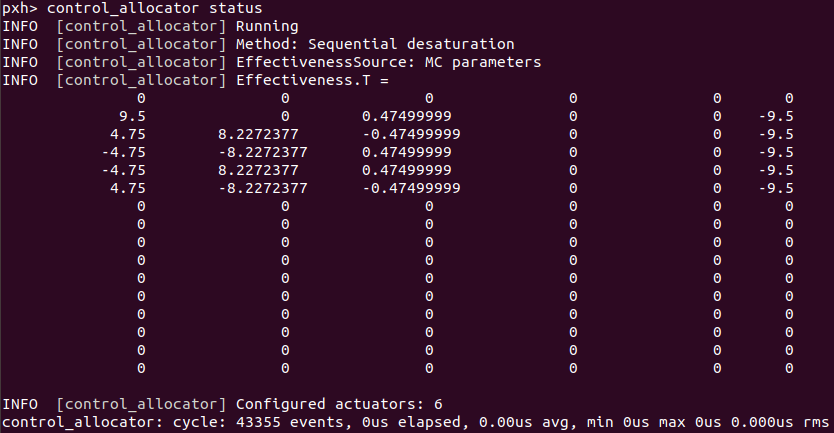Click INFO tag on the EffectivenessSource line
This screenshot has height=433, width=834.
coord(20,62)
